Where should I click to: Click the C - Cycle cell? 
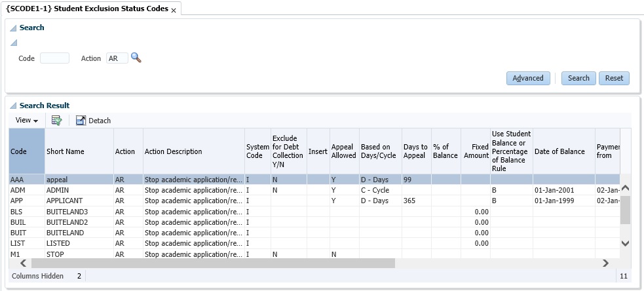pos(381,190)
